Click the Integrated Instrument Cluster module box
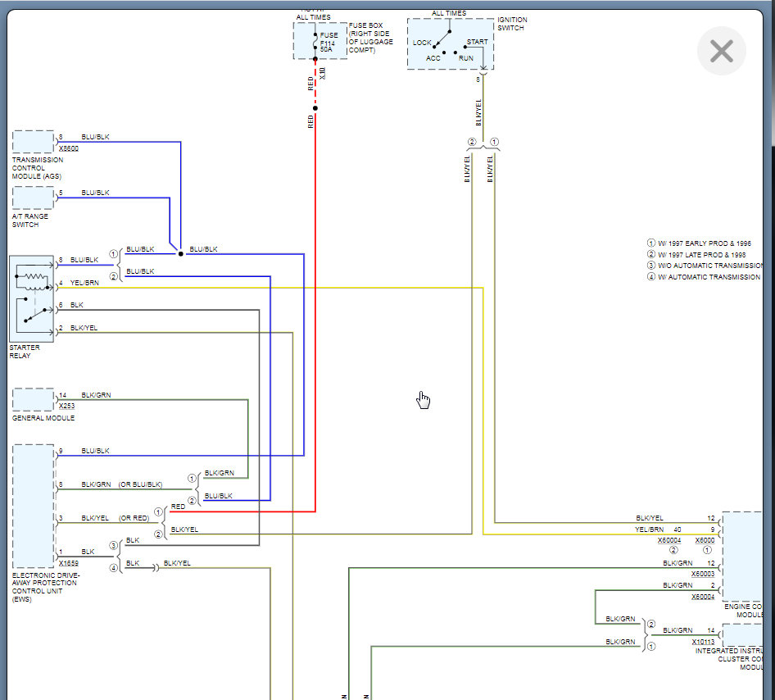 click(x=743, y=634)
